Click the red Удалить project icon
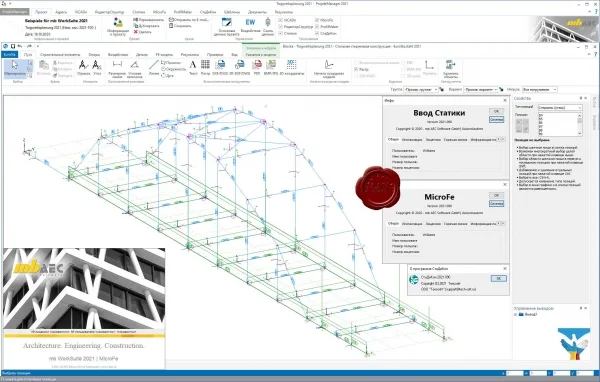This screenshot has width=600, height=382. pyautogui.click(x=135, y=32)
